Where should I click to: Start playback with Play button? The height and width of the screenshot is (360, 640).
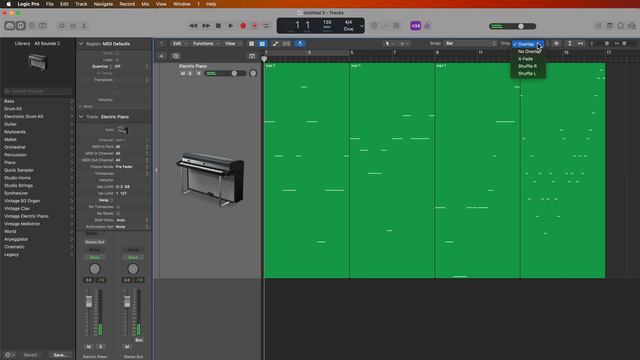click(x=231, y=26)
